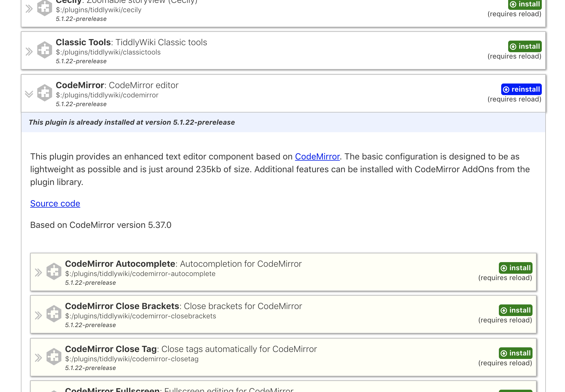Expand the Cecily plugin details
Viewport: 565px width, 392px height.
pyautogui.click(x=29, y=9)
